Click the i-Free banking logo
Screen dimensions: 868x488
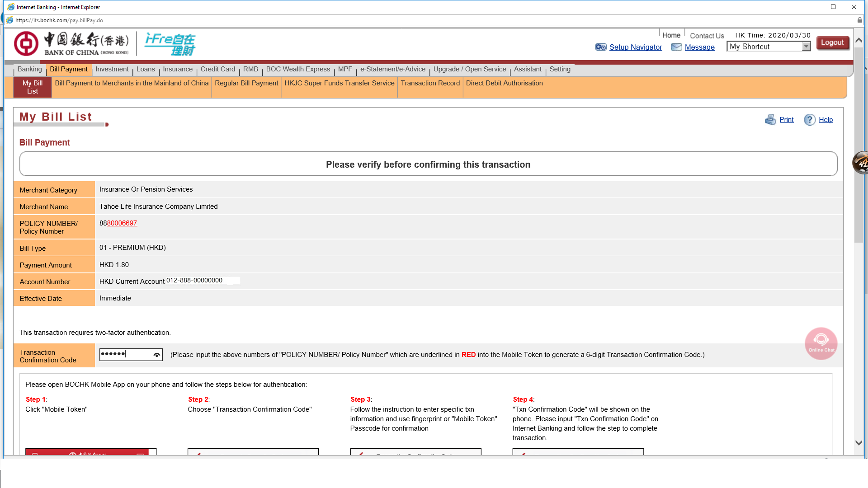pyautogui.click(x=170, y=44)
